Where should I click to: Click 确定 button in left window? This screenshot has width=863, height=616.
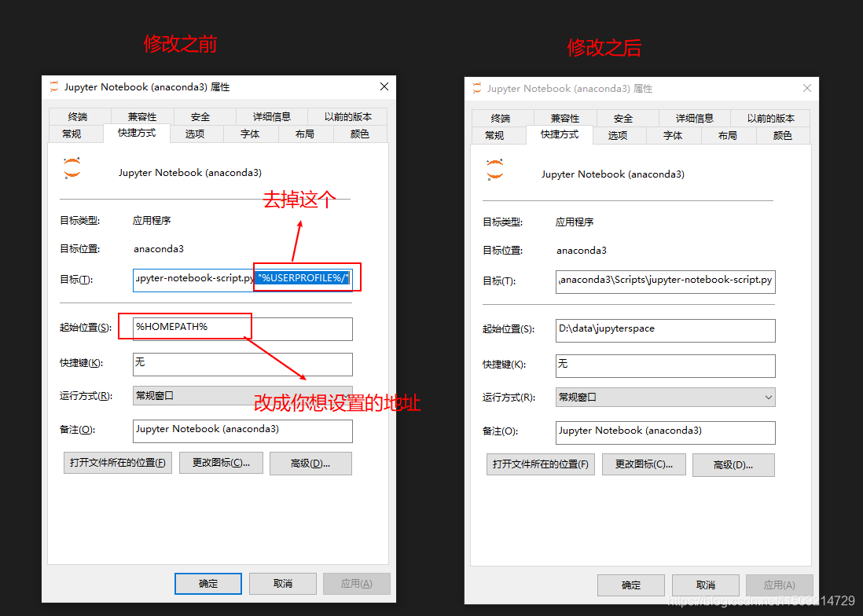coord(208,584)
